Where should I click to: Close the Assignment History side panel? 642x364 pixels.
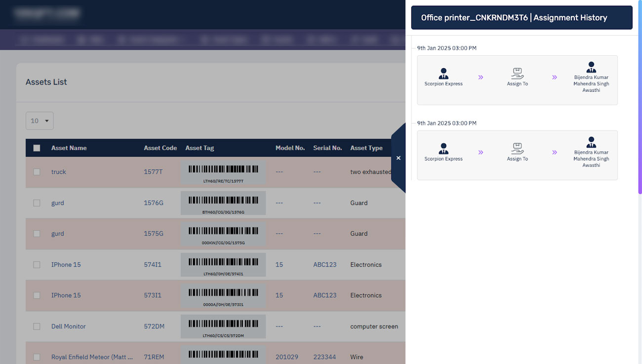point(399,158)
